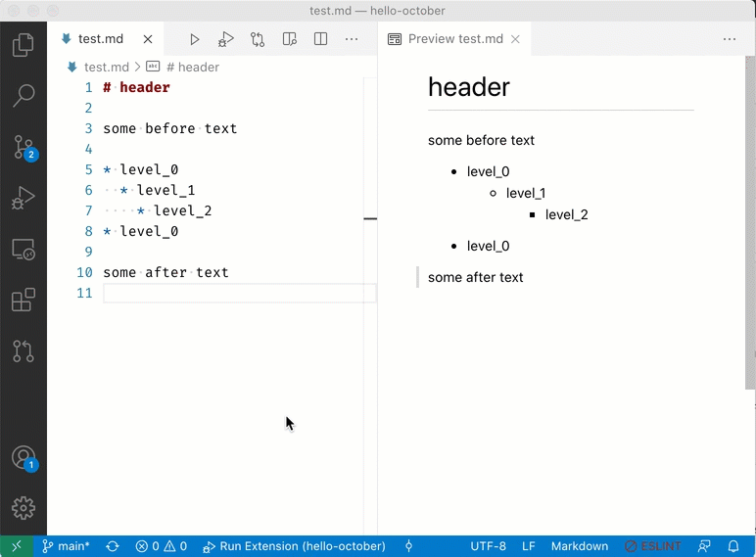
Task: Open notifications bell in status bar
Action: tap(733, 546)
